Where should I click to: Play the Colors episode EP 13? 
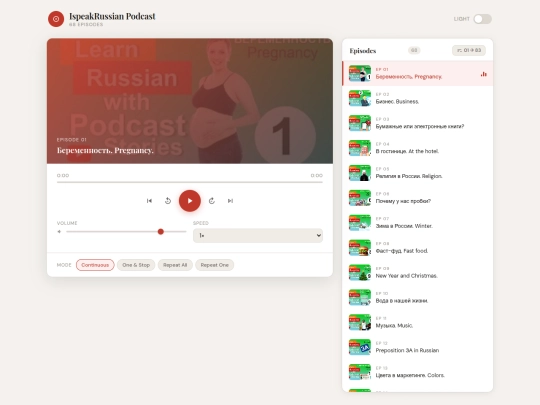click(417, 372)
